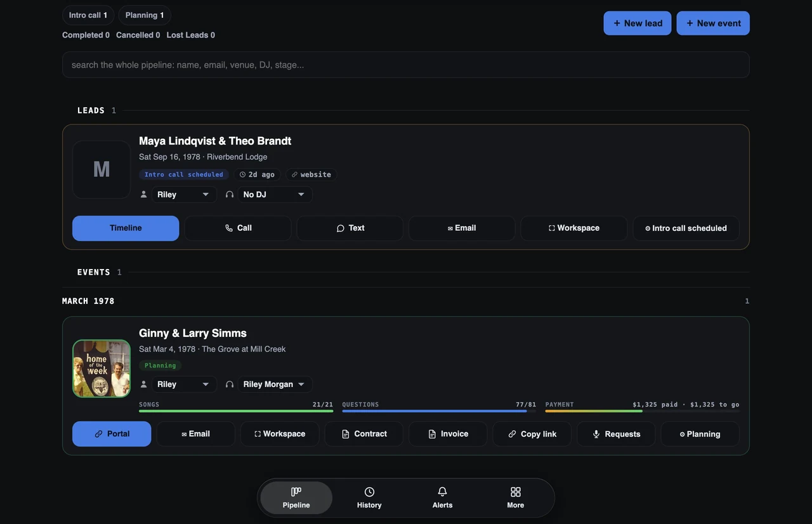Show Lost Leads filter
This screenshot has width=812, height=524.
[x=190, y=35]
